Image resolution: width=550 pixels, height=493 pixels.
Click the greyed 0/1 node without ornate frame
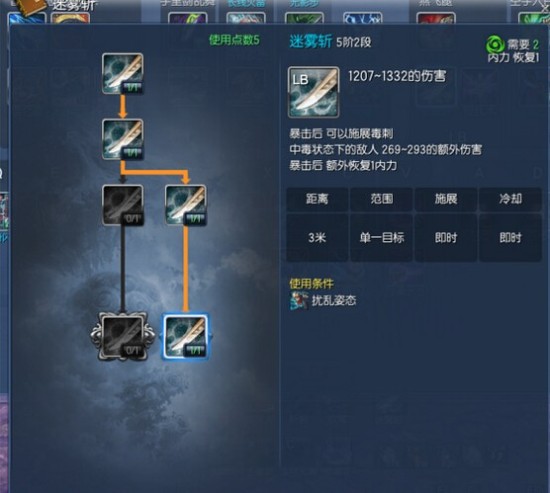pyautogui.click(x=122, y=205)
